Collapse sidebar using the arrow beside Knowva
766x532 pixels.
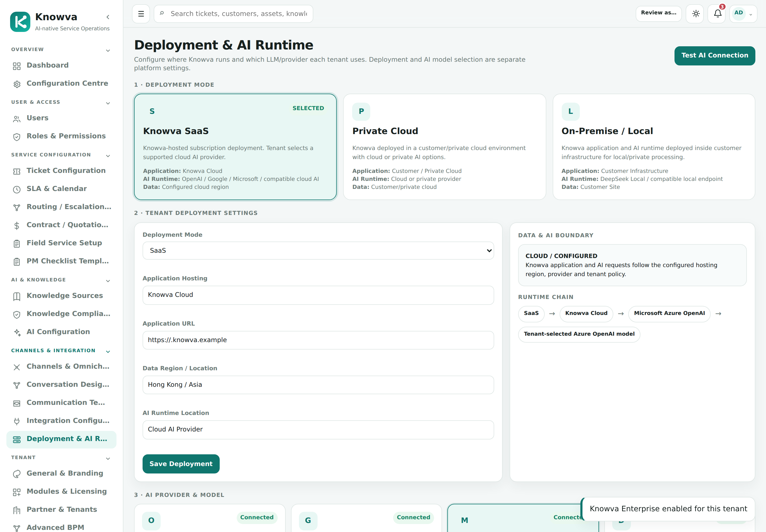108,17
